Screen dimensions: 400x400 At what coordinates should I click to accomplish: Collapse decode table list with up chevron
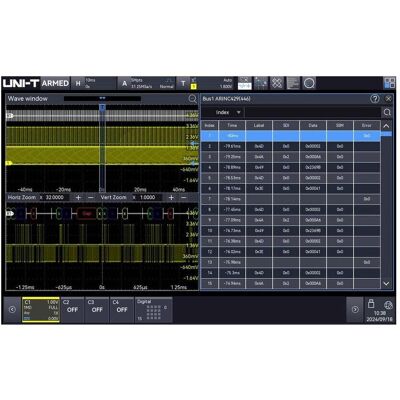(386, 126)
